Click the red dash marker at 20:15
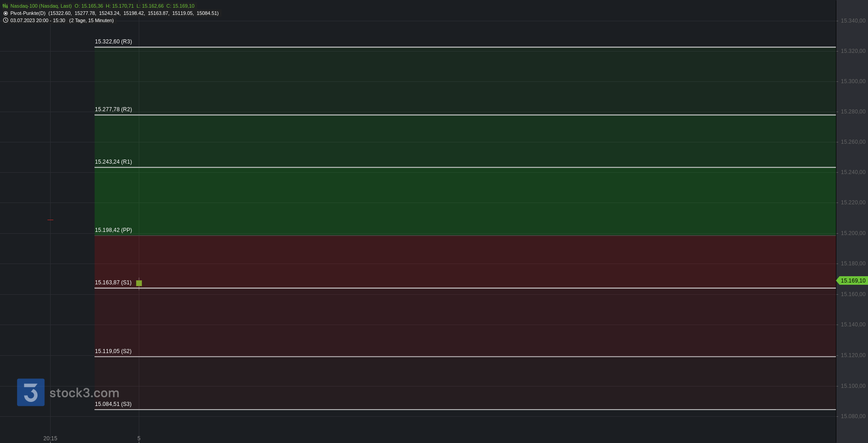 [x=50, y=220]
